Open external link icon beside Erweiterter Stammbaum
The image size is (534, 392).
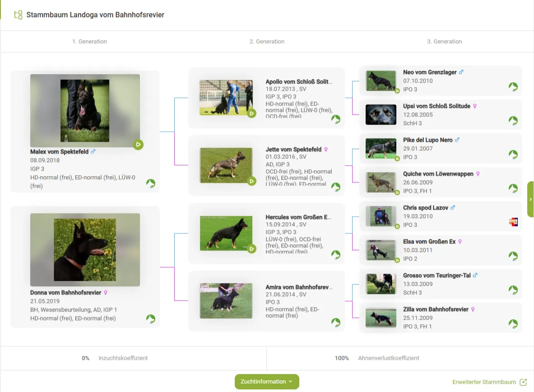523,382
